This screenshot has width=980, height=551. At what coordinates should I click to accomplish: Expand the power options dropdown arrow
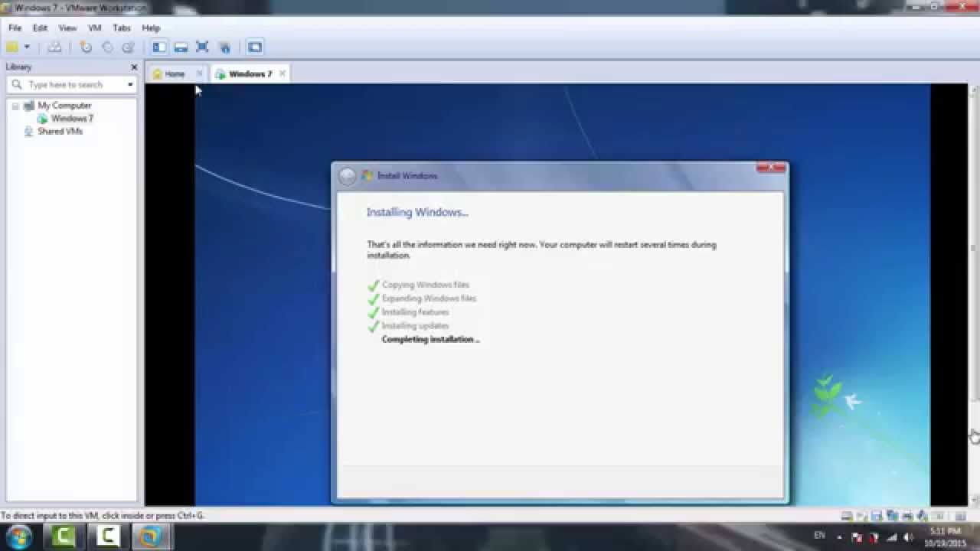[27, 47]
